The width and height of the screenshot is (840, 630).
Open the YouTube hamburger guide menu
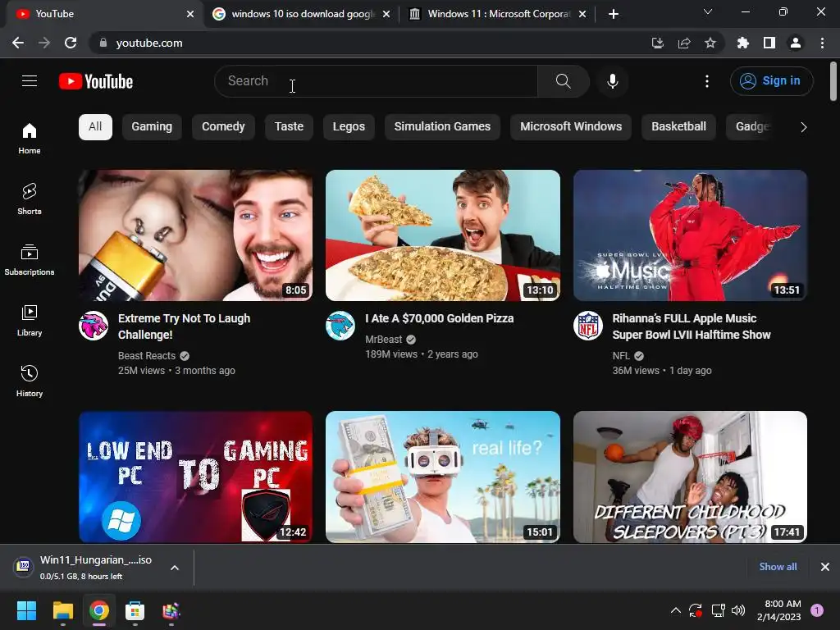[30, 81]
